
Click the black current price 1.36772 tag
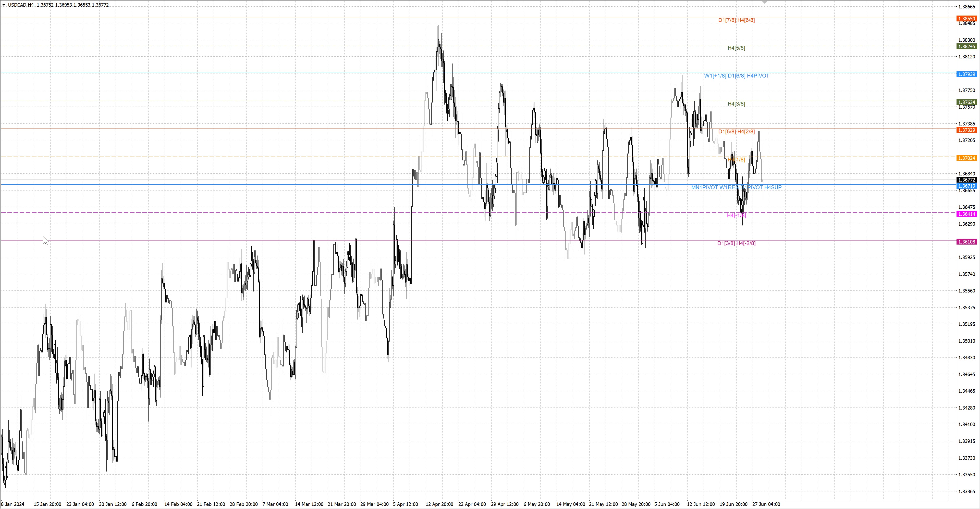[x=966, y=180]
